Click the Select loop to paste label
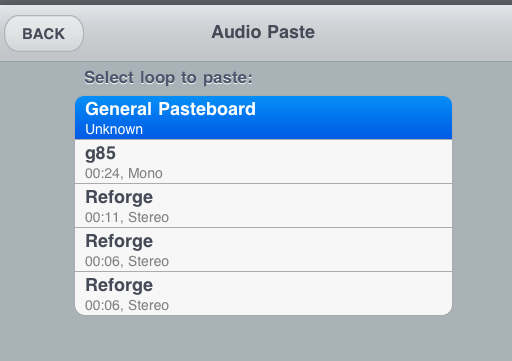The height and width of the screenshot is (361, 512). tap(168, 78)
